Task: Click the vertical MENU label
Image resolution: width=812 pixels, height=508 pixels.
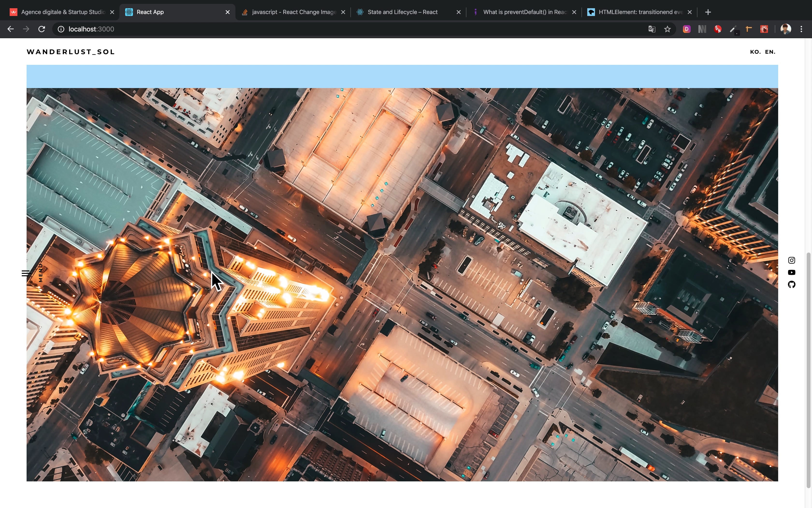Action: 41,273
